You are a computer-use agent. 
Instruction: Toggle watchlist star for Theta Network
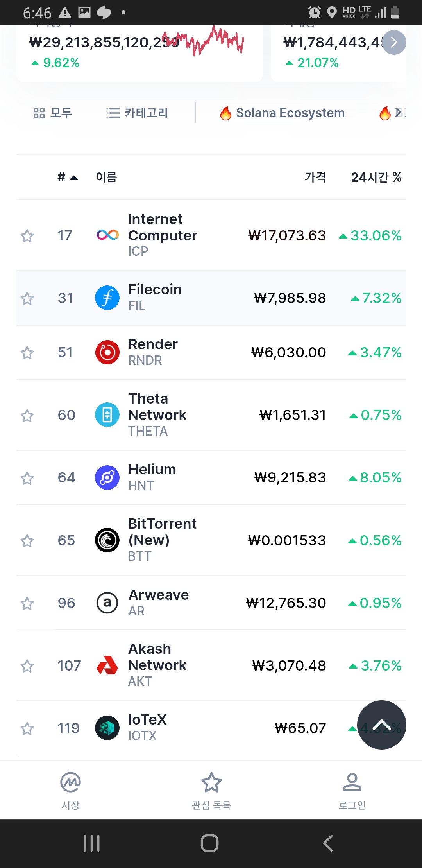tap(27, 416)
